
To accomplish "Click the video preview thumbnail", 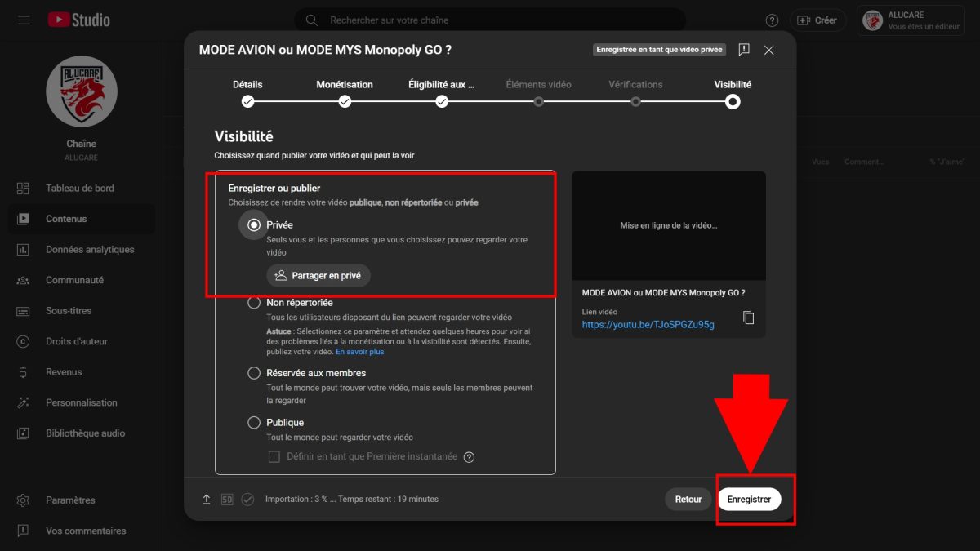I will (x=669, y=225).
